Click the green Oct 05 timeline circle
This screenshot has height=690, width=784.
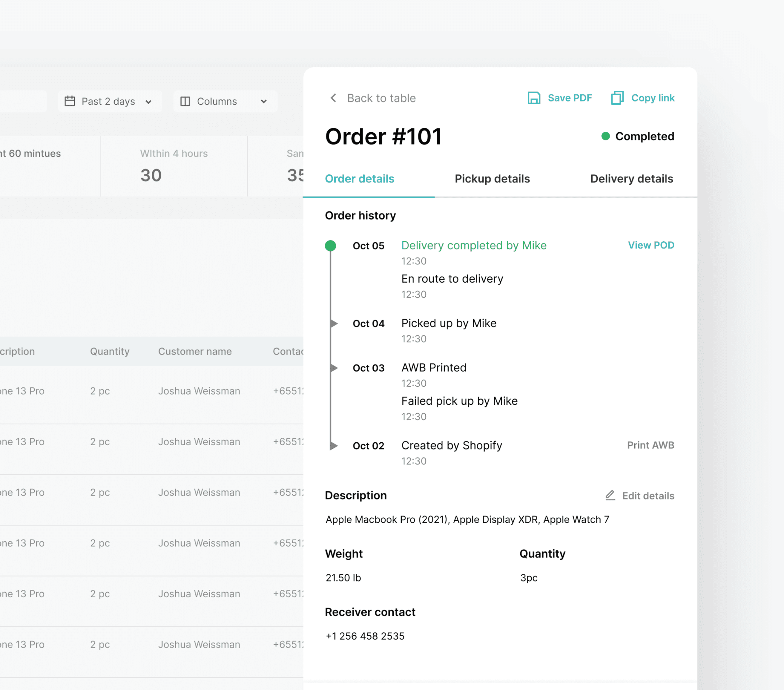pyautogui.click(x=330, y=246)
